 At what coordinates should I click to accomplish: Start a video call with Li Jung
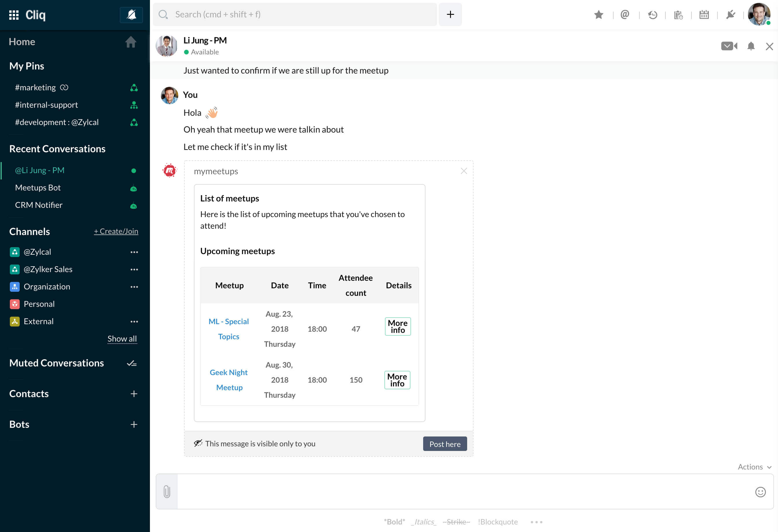click(x=729, y=46)
